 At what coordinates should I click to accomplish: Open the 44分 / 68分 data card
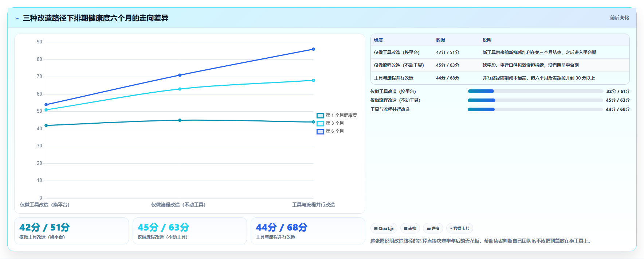(x=308, y=231)
